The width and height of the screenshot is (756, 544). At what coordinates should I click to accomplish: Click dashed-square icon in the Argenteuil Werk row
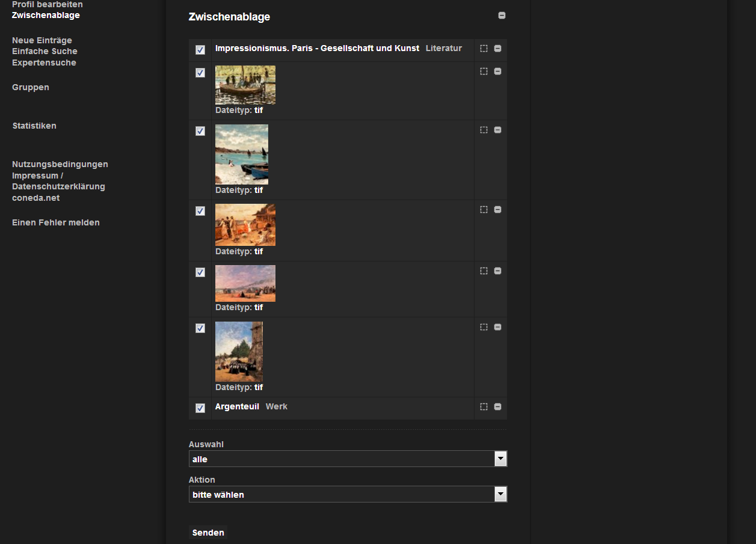(x=484, y=407)
